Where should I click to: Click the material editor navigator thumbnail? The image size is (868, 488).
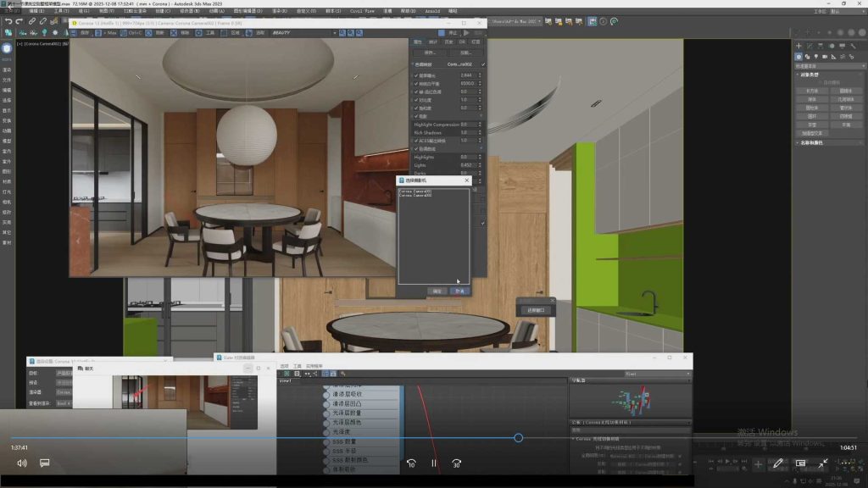[x=631, y=401]
